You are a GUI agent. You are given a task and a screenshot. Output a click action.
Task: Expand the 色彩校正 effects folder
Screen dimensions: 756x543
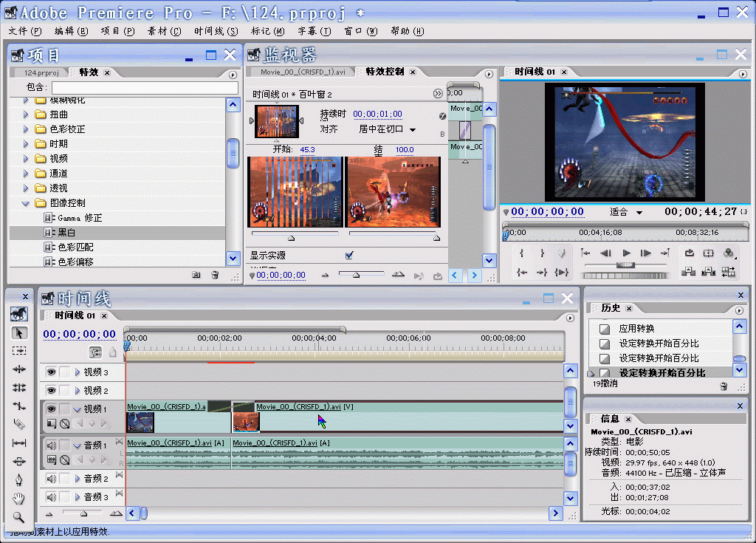[x=26, y=129]
